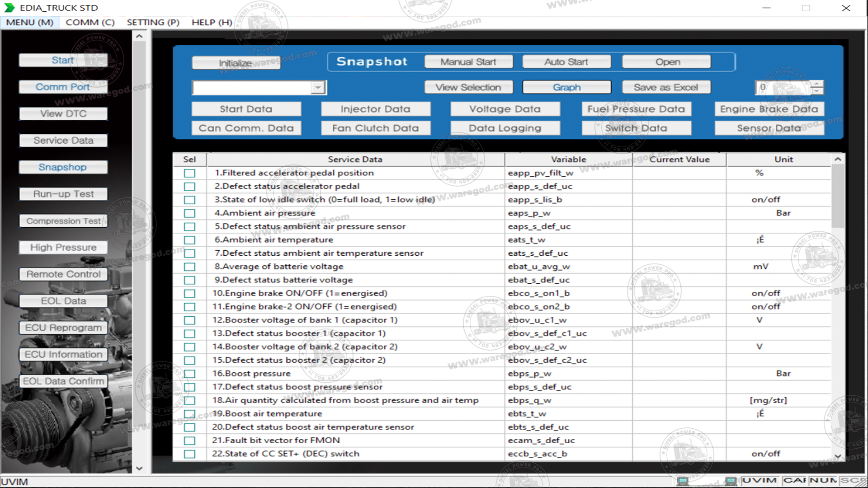The height and width of the screenshot is (488, 868).
Task: Open the SETTING (P) menu
Action: pyautogui.click(x=153, y=22)
